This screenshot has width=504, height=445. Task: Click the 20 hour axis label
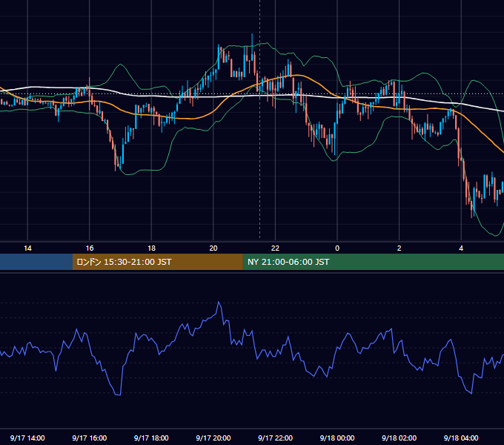coord(213,248)
